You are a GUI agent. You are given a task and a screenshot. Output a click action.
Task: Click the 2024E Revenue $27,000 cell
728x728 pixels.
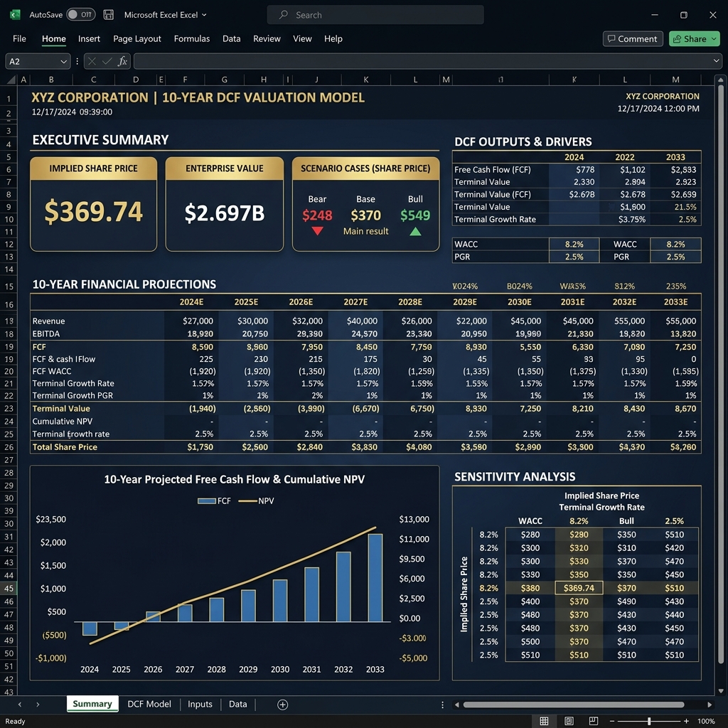point(198,321)
